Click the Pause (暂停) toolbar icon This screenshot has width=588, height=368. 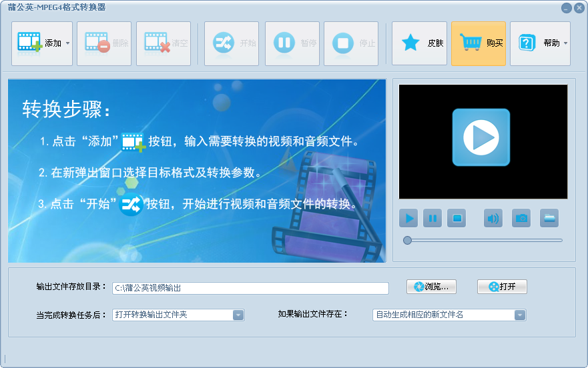click(284, 43)
